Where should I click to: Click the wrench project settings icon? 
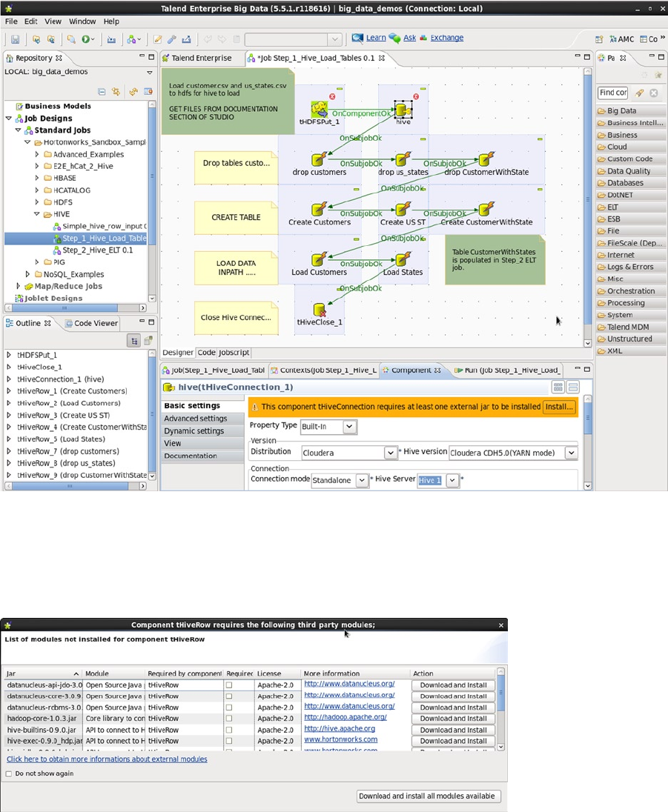pyautogui.click(x=171, y=39)
